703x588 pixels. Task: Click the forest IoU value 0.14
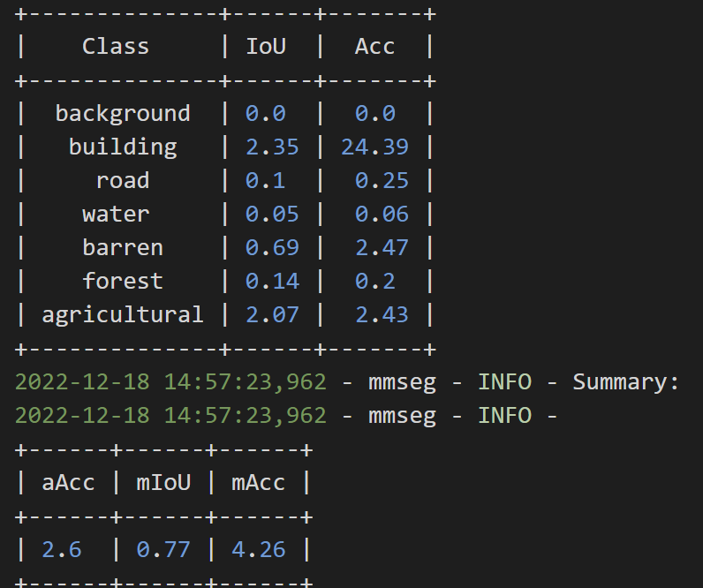pos(272,281)
